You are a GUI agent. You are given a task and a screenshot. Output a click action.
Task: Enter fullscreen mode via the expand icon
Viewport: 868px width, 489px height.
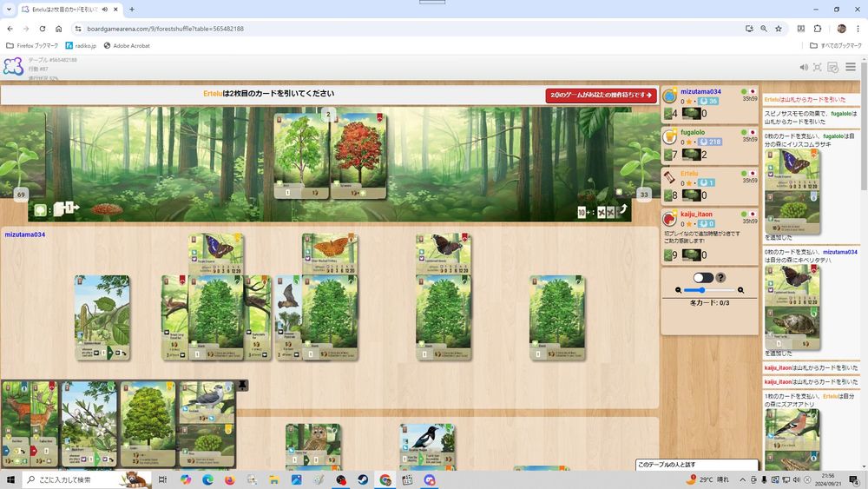pyautogui.click(x=817, y=67)
